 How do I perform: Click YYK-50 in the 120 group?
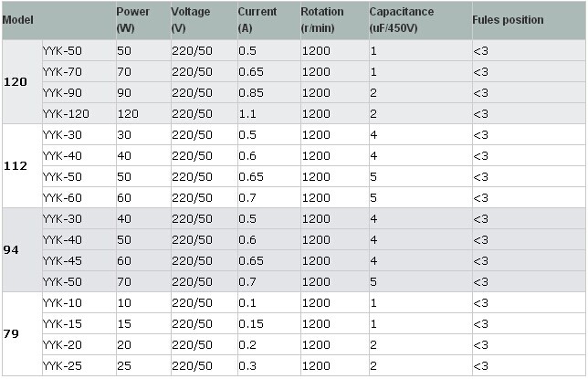pyautogui.click(x=62, y=50)
